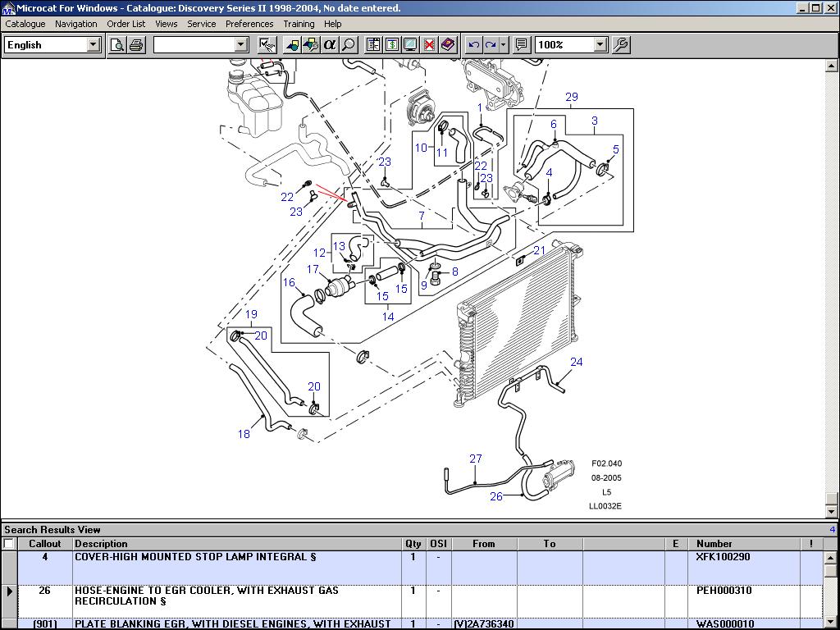Screen dimensions: 840x630
Task: Click the Number column header
Action: point(714,543)
